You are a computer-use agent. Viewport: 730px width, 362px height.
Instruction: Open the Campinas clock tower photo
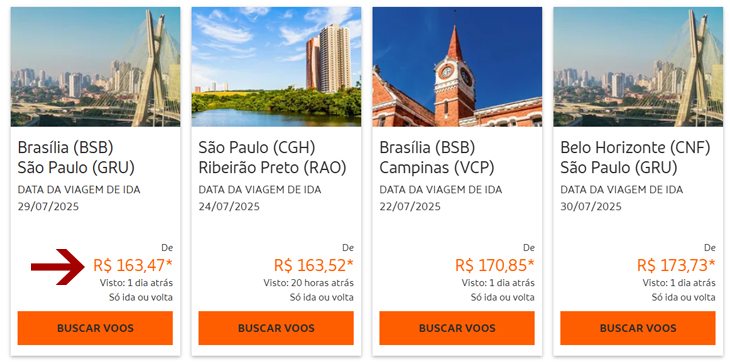(457, 67)
